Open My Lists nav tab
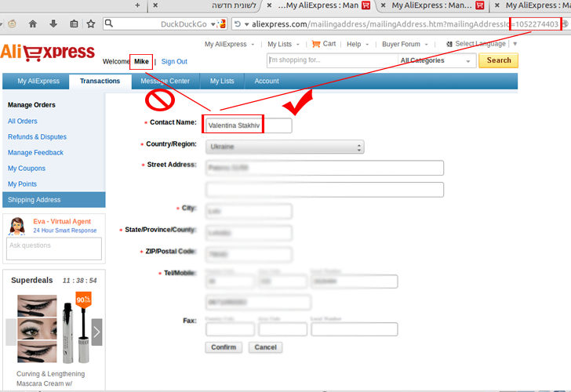The image size is (571, 392). tap(222, 82)
